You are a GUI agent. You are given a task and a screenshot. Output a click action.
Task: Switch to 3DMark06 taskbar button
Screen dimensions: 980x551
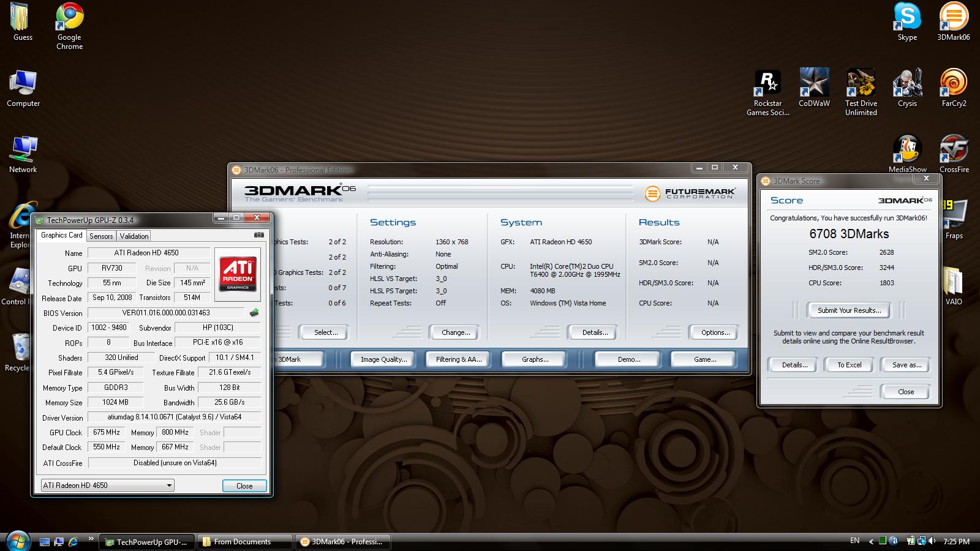(x=343, y=542)
